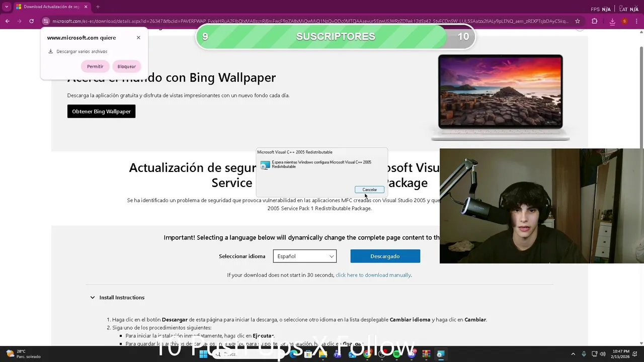Open the tab search dropdown arrow

7,7
